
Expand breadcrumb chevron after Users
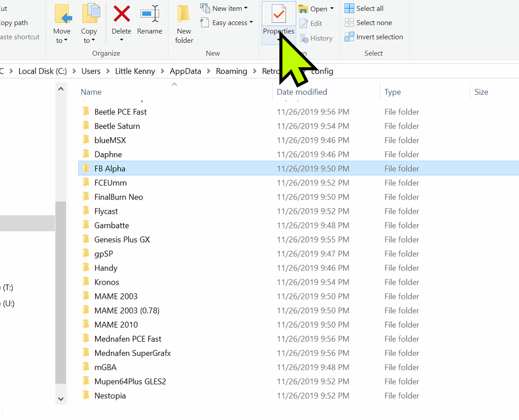[x=108, y=71]
